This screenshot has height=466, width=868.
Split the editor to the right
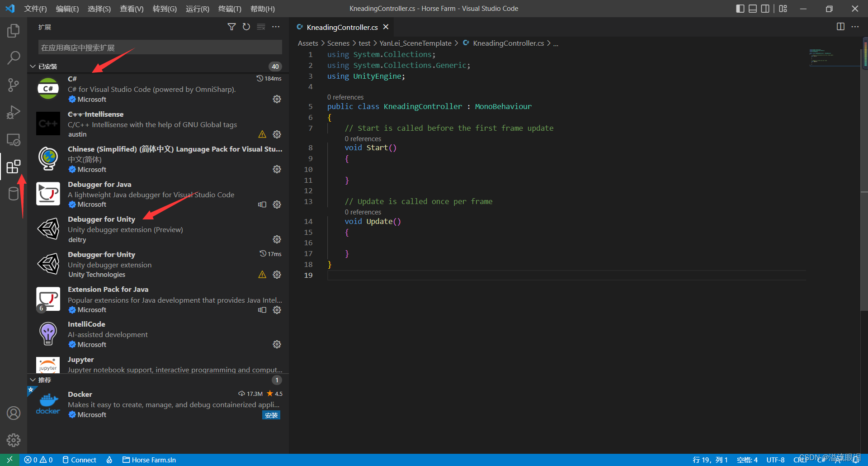tap(840, 27)
